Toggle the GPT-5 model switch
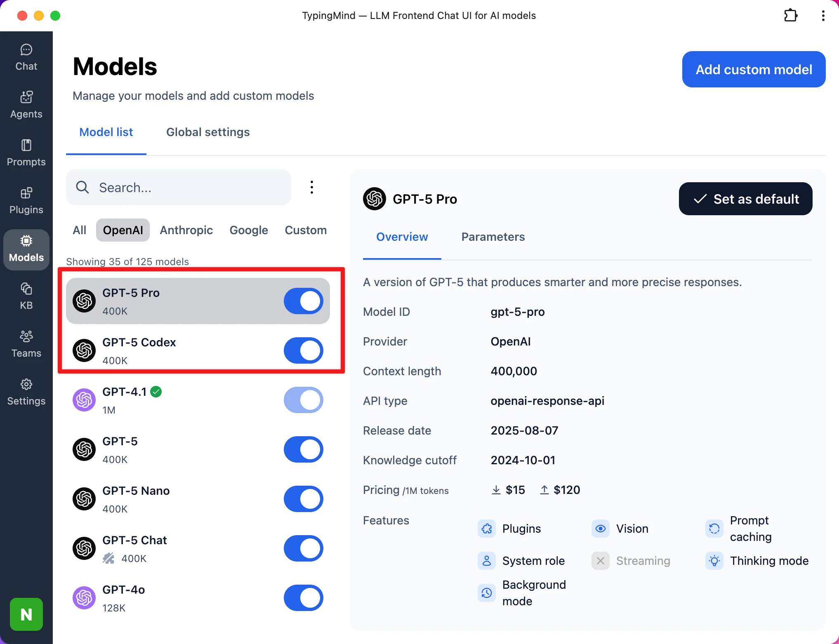This screenshot has height=644, width=839. (x=304, y=449)
